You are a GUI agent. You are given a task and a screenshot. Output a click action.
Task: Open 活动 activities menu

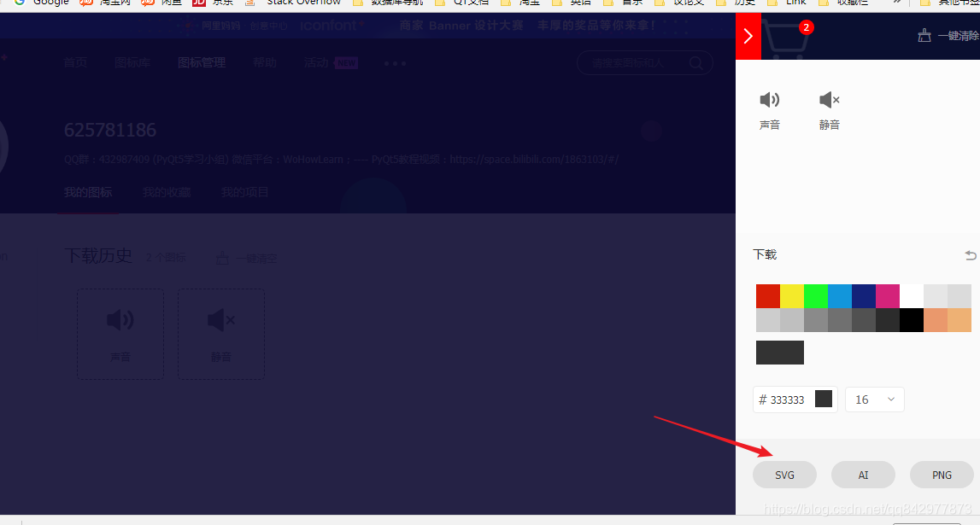coord(316,62)
